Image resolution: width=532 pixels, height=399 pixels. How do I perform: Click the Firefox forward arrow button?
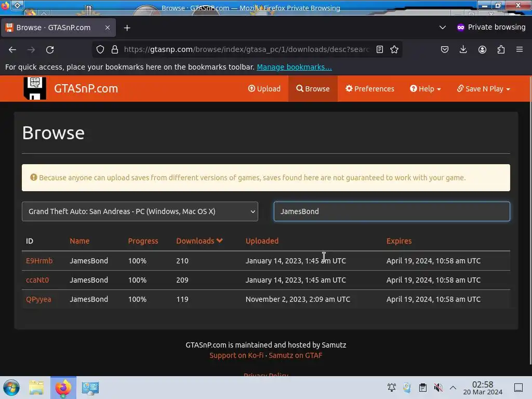coord(31,49)
